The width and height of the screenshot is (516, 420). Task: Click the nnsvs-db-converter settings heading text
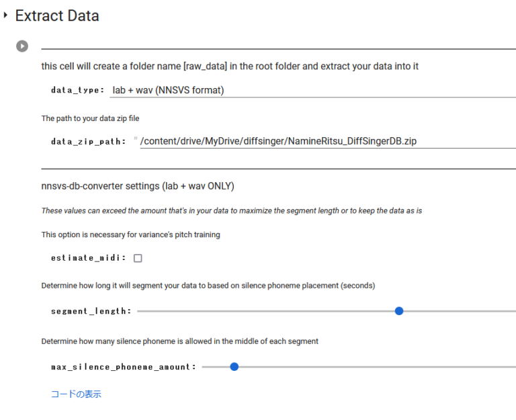(x=138, y=186)
